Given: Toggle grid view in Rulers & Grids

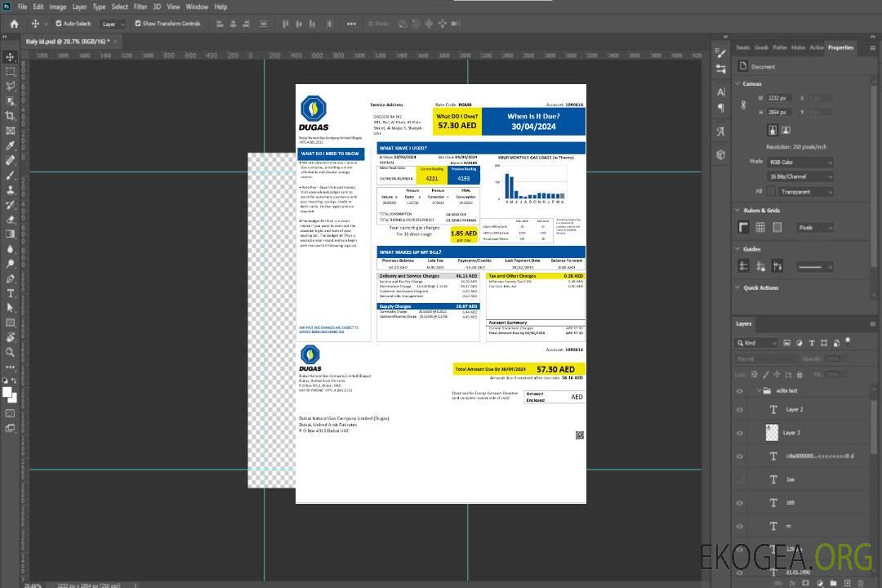Looking at the screenshot, I should pos(760,227).
